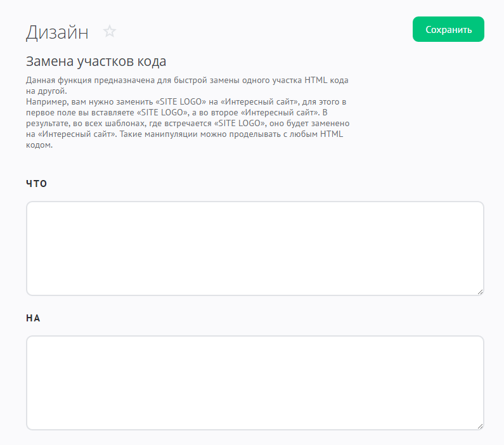Click the words на другой in description
The width and height of the screenshot is (504, 445).
pyautogui.click(x=46, y=91)
